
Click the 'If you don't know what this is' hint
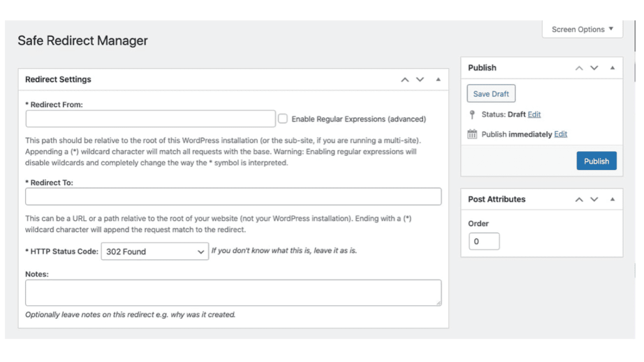(284, 250)
